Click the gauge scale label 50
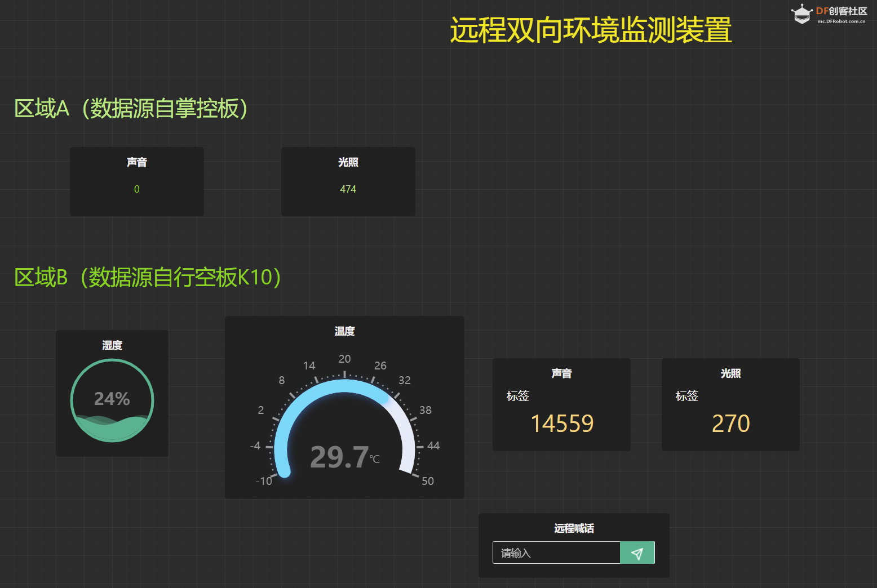The width and height of the screenshot is (877, 588). tap(428, 481)
